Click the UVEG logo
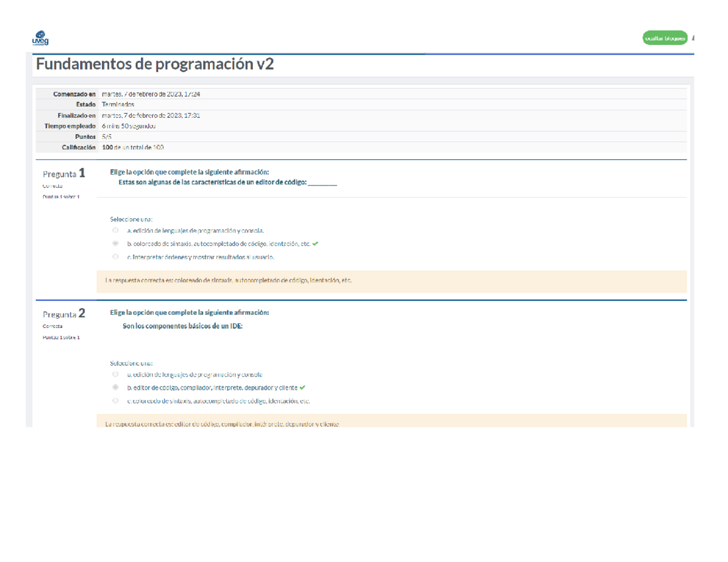The height and width of the screenshot is (562, 728). (40, 38)
